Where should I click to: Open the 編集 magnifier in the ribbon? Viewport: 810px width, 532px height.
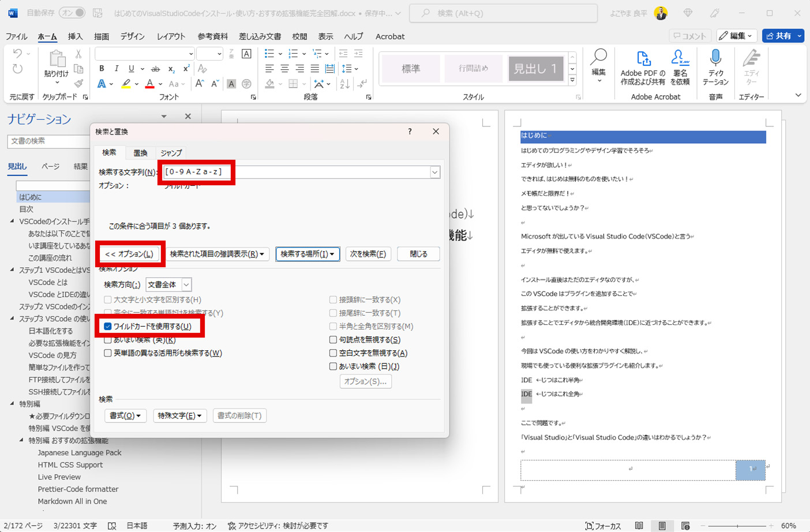[598, 63]
